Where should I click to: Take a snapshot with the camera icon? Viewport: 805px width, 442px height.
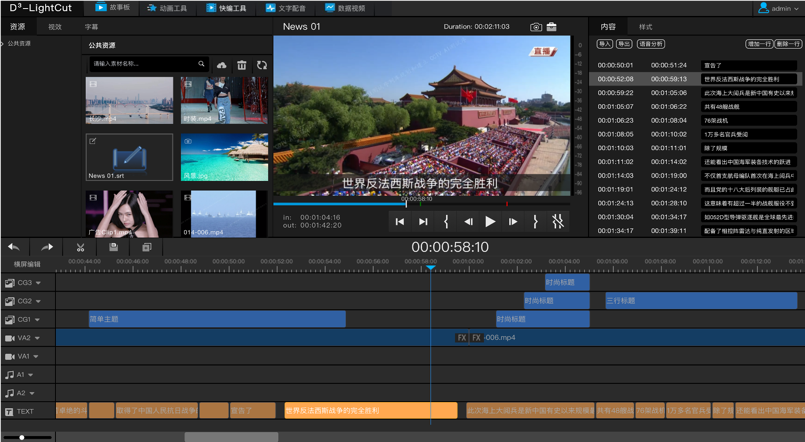click(x=536, y=27)
